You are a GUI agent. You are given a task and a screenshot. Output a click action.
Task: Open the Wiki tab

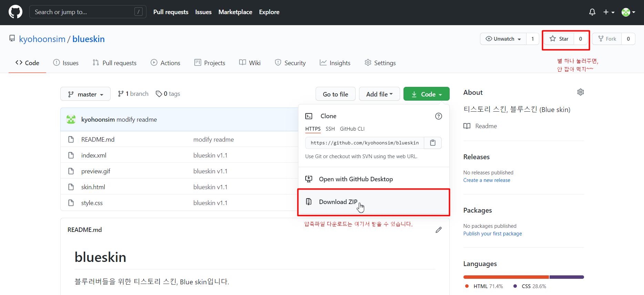[x=250, y=63]
